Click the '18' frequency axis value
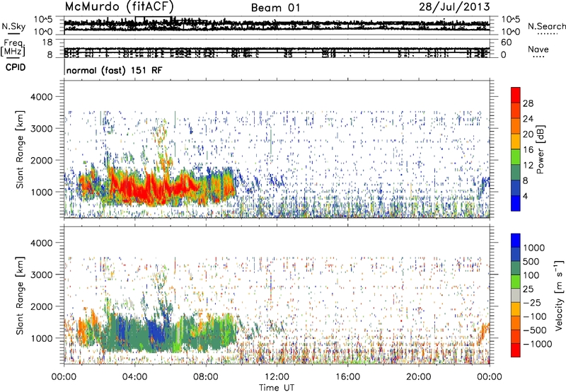The width and height of the screenshot is (566, 392). [47, 42]
